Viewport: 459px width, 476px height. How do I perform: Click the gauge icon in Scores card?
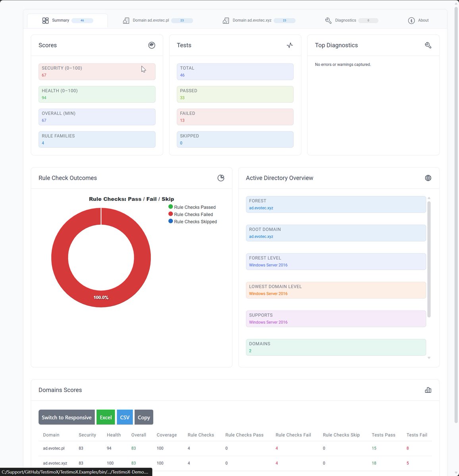pyautogui.click(x=152, y=45)
